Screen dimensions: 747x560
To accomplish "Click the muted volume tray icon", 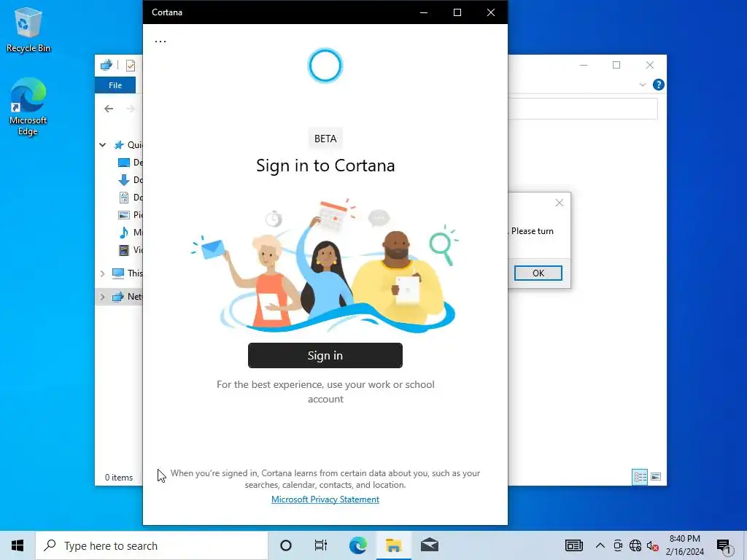I will pos(653,545).
